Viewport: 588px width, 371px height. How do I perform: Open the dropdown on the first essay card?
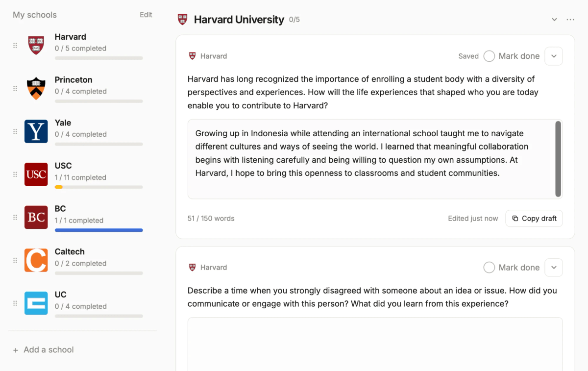pos(554,56)
